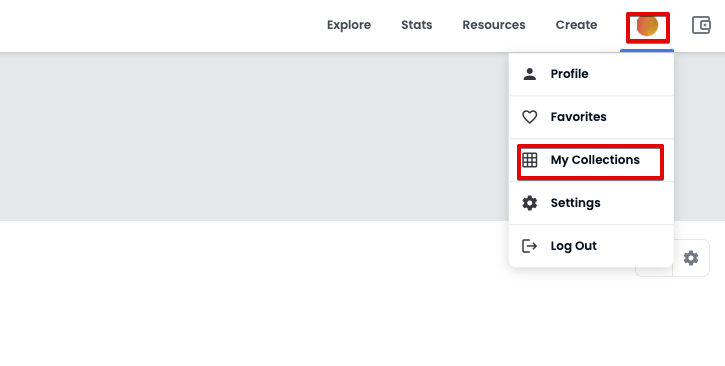Click the person icon beside Profile
This screenshot has width=725, height=366.
coord(529,74)
